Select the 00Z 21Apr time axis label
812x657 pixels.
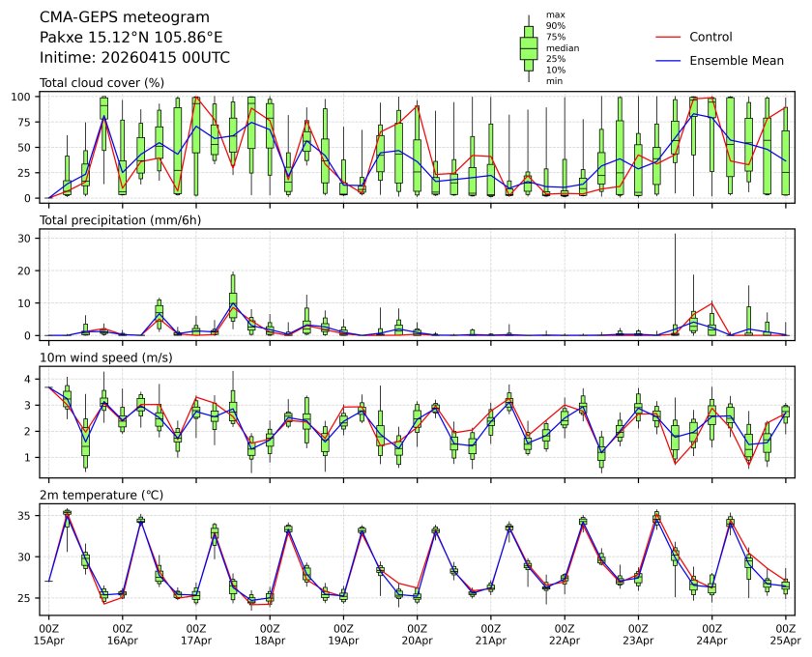coord(491,633)
